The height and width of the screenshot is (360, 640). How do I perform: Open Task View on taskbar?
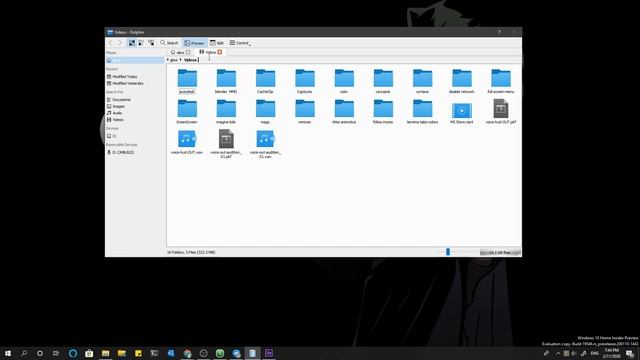pyautogui.click(x=56, y=353)
